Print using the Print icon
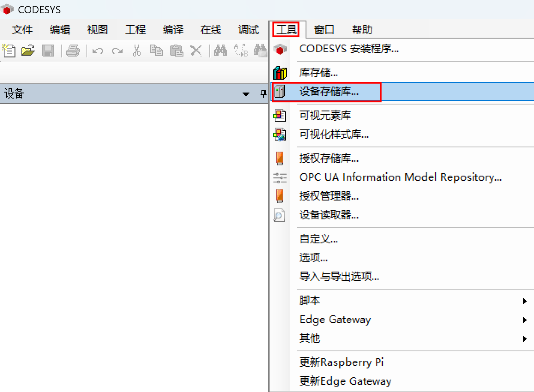Viewport: 534px width, 392px height. (73, 50)
